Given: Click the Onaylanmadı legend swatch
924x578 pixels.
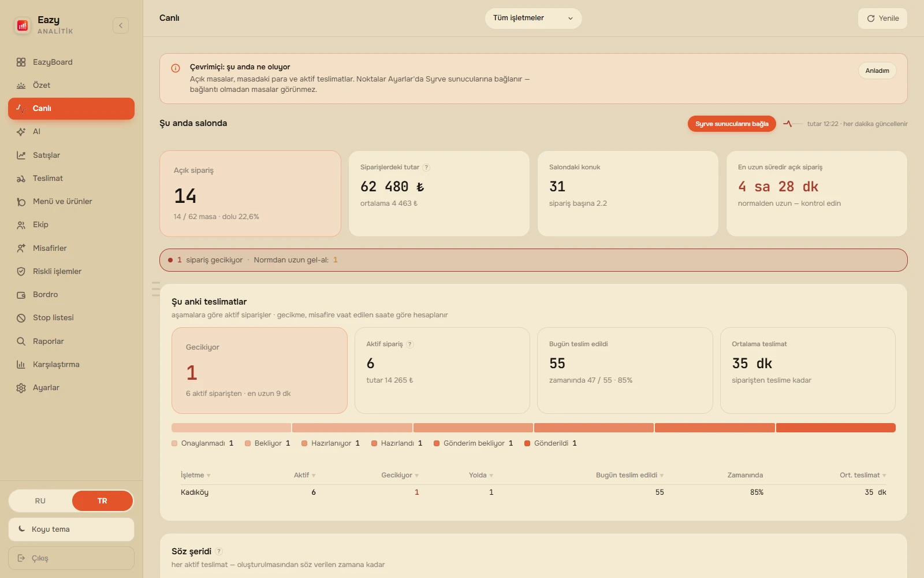Looking at the screenshot, I should pyautogui.click(x=174, y=443).
